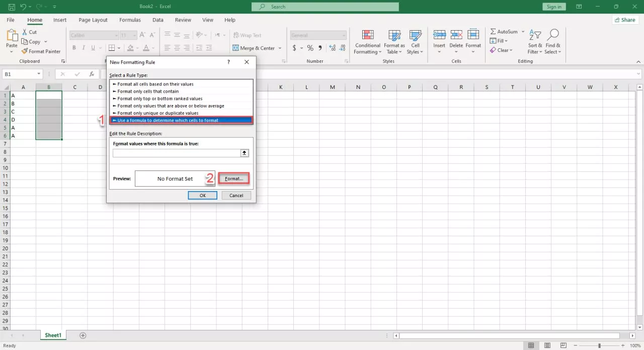Open the Borders dropdown arrow
The height and width of the screenshot is (350, 644).
pyautogui.click(x=119, y=48)
